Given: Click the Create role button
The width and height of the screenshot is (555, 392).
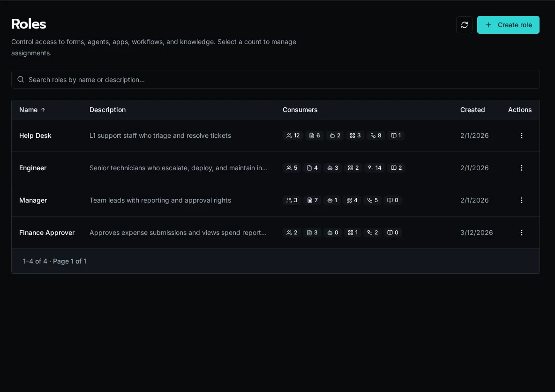Looking at the screenshot, I should [x=508, y=25].
